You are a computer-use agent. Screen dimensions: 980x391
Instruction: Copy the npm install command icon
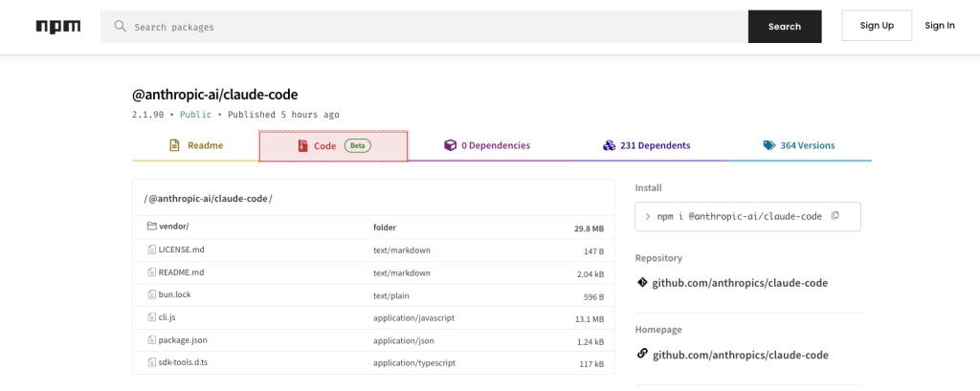click(x=835, y=215)
